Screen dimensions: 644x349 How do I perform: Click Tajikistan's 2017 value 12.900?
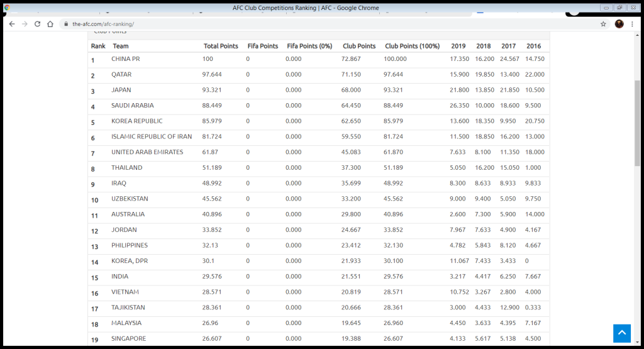tap(509, 307)
